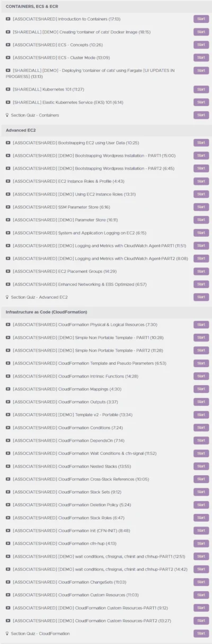Click video icon beside SSM Parameter Store
Viewport: 212px width, 644px height.
click(x=8, y=207)
